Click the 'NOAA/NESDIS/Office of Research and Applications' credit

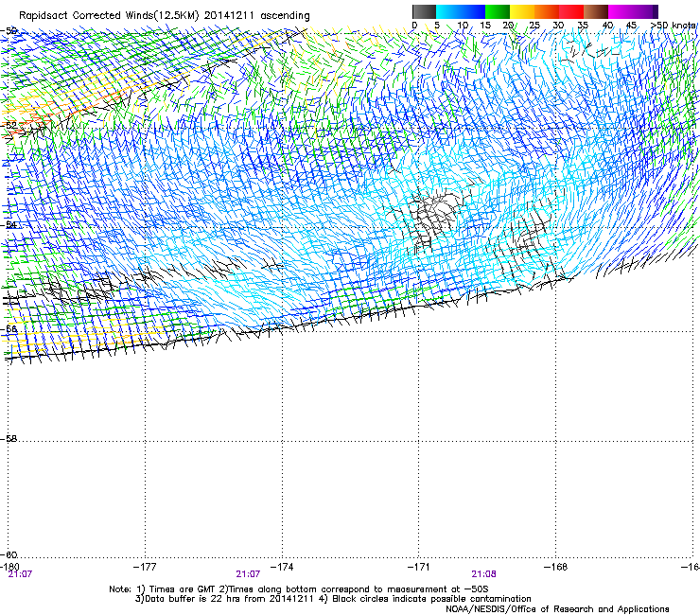557,609
